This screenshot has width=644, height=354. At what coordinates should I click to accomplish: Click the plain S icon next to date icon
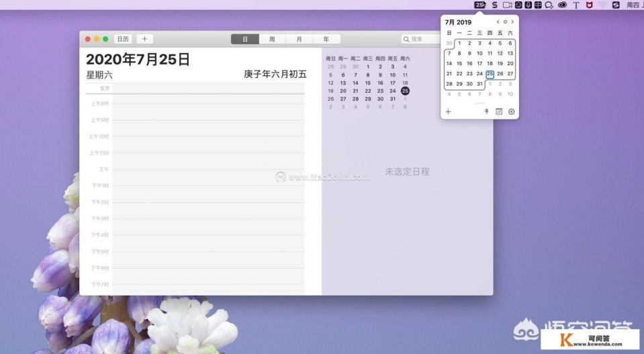tap(495, 5)
